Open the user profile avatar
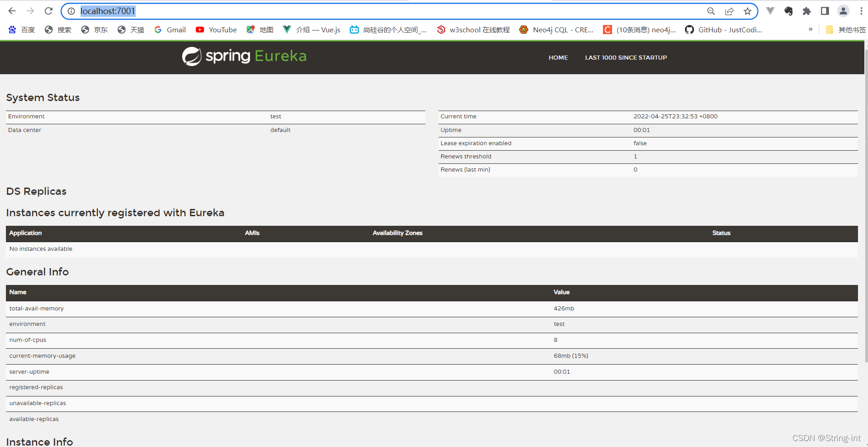Image resolution: width=868 pixels, height=447 pixels. pyautogui.click(x=843, y=11)
